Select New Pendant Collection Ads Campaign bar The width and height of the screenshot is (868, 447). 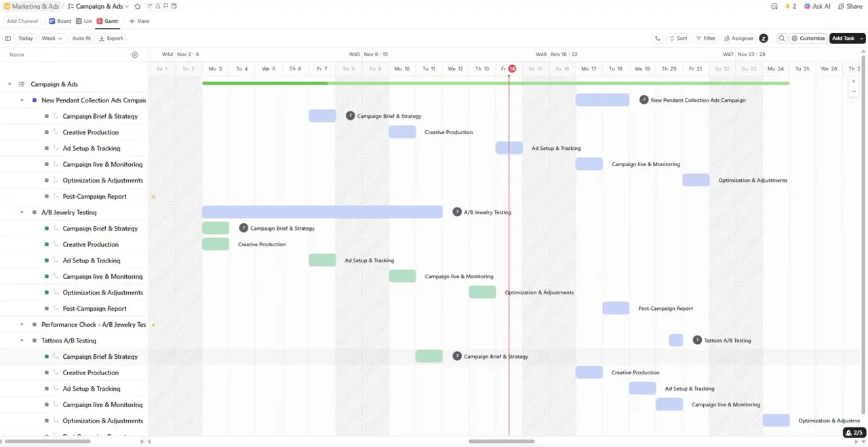pos(603,100)
